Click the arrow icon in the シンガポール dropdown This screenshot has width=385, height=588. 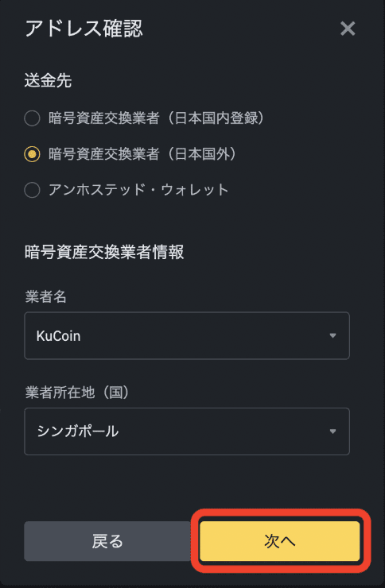pos(332,431)
